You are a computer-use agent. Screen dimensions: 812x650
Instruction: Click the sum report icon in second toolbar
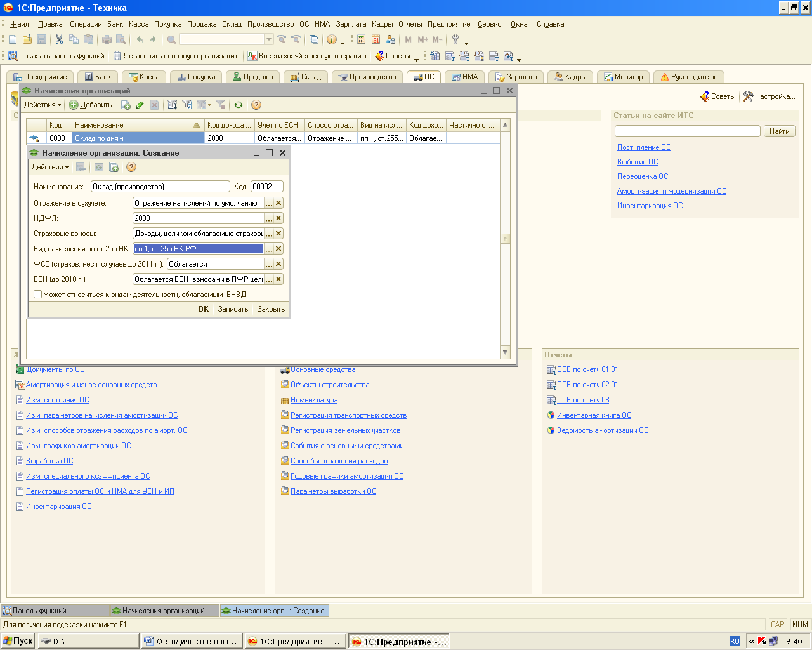pos(435,56)
